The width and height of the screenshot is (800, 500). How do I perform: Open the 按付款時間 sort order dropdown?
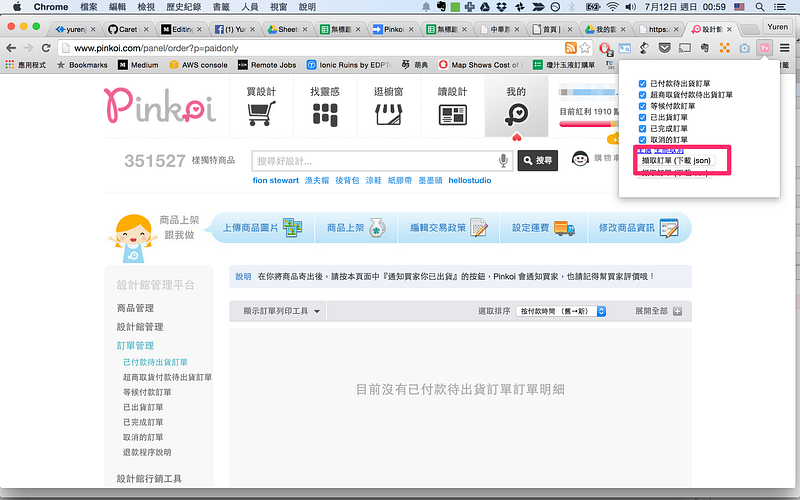(x=562, y=311)
